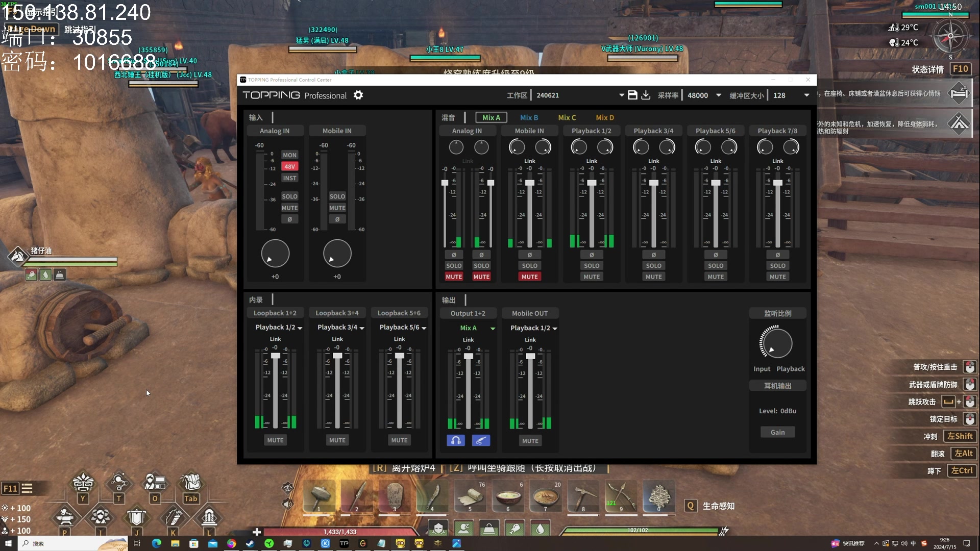Expand the buffer size 128 dropdown

[x=806, y=95]
